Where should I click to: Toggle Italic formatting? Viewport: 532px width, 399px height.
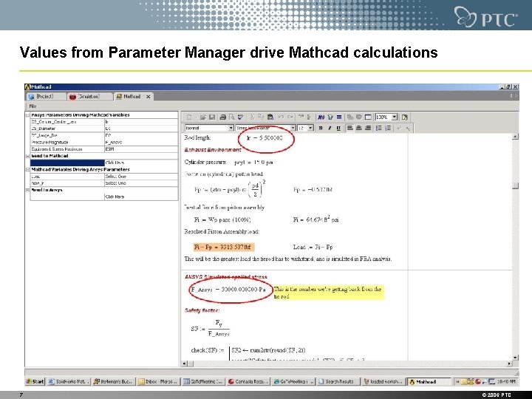tap(330, 128)
